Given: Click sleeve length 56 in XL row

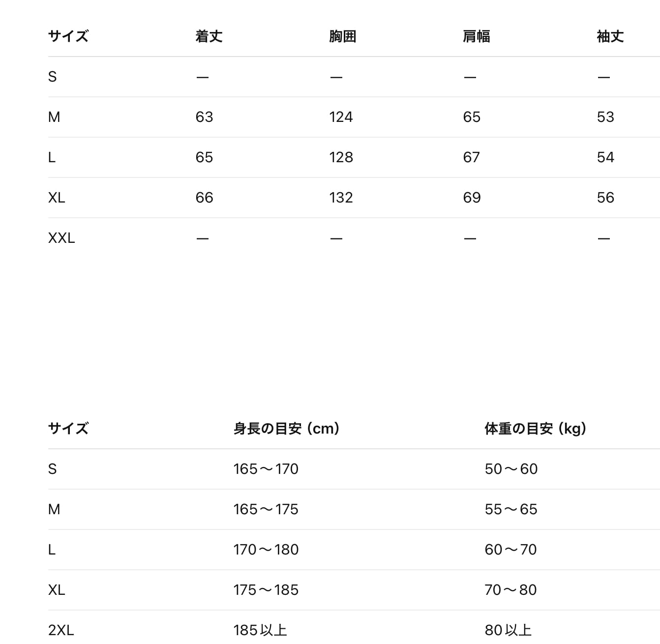Looking at the screenshot, I should click(x=605, y=198).
